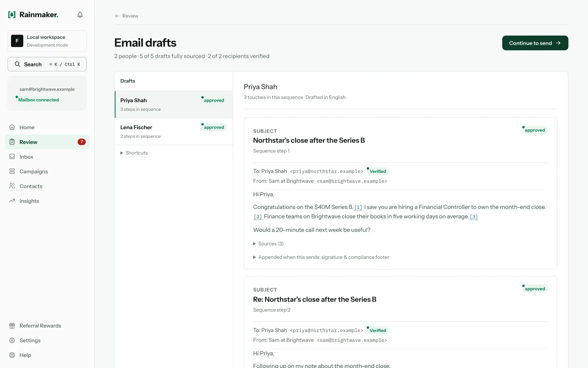Open citation [1] in the email body
Viewport: 588px width, 368px height.
(358, 207)
